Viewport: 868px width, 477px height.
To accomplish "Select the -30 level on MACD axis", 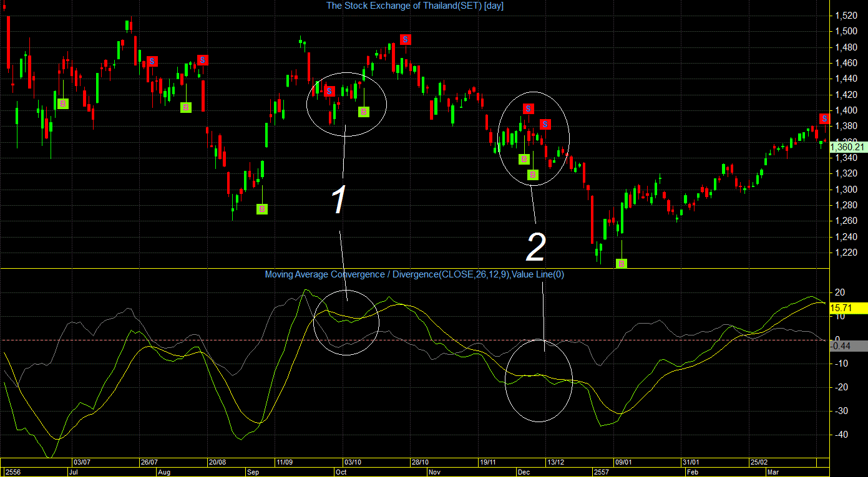I will click(x=841, y=411).
